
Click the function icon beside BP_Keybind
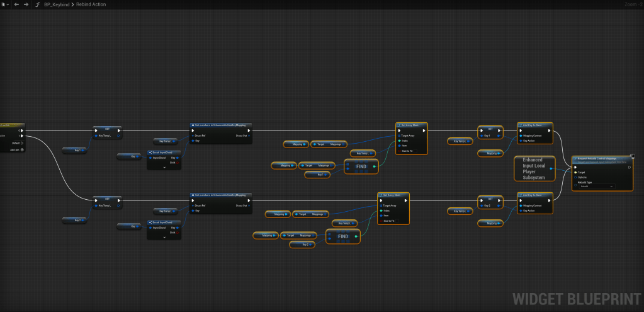38,4
